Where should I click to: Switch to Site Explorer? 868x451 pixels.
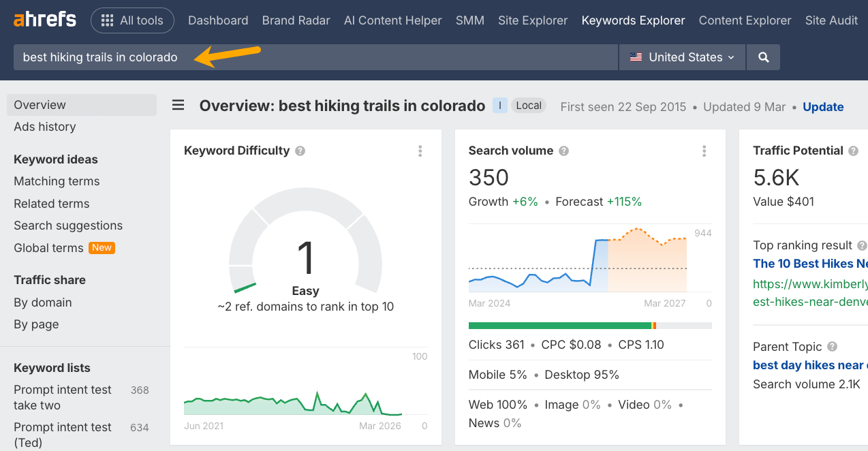(x=532, y=20)
